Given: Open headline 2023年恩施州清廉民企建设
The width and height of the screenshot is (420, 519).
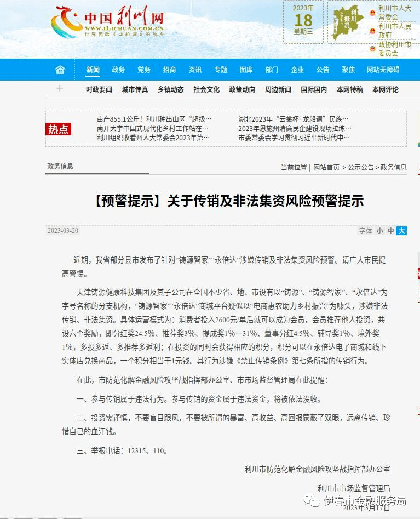Looking at the screenshot, I should (x=295, y=128).
